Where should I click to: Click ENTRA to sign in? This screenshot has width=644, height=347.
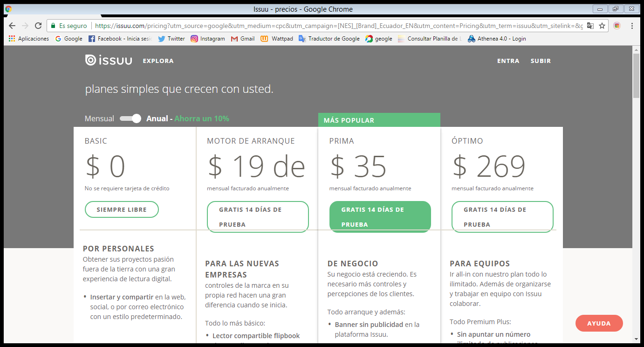point(508,61)
